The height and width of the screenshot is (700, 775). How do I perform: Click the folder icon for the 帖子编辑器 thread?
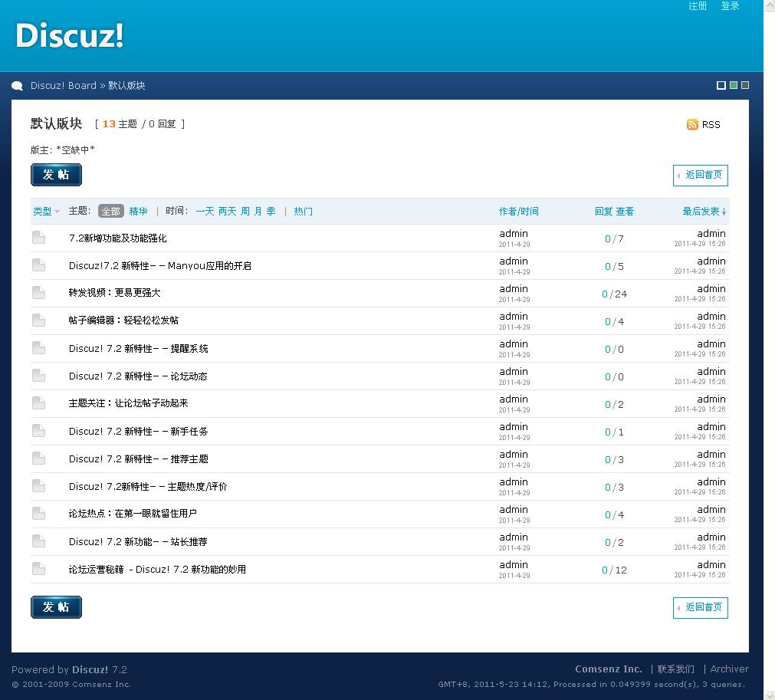pos(38,320)
